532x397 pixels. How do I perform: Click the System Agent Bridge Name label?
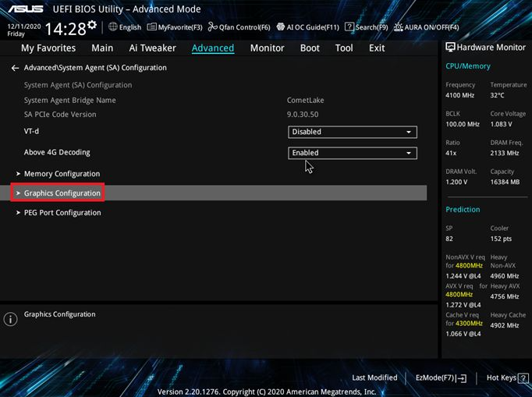tap(70, 101)
